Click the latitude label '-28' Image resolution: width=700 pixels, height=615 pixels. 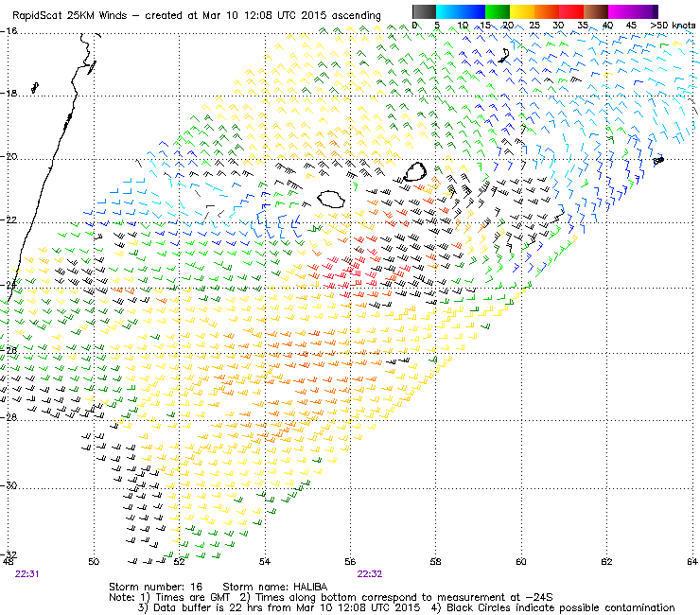pos(9,417)
